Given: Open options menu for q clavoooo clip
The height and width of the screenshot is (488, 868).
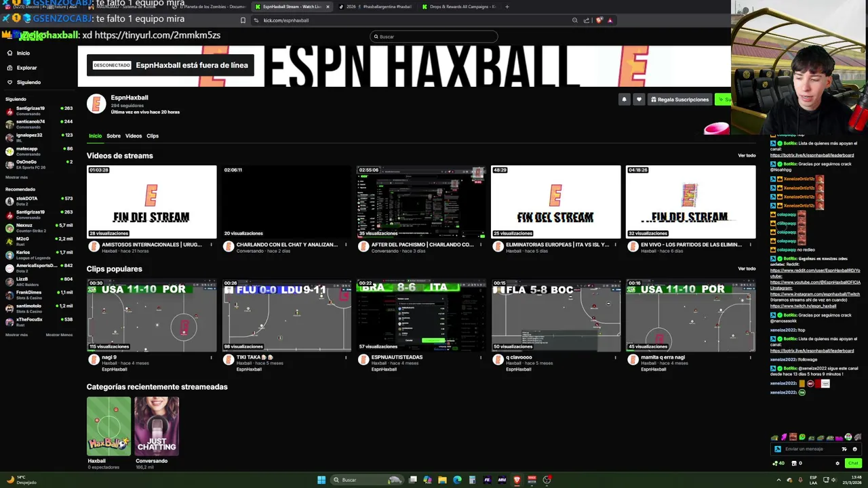Looking at the screenshot, I should coord(616,357).
